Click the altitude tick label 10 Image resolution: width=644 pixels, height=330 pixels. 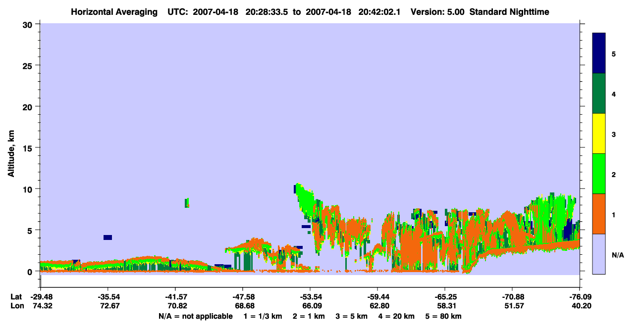click(29, 189)
